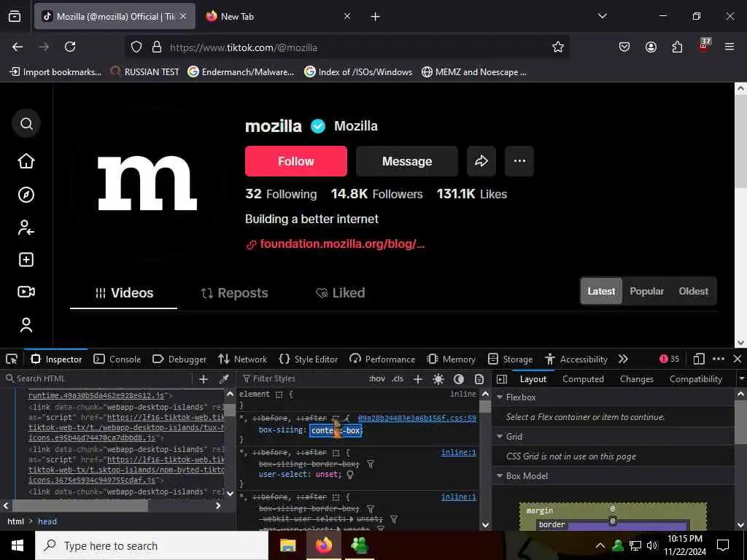Open 09a28b24483e3a6b156f.css:59 source link

click(417, 418)
